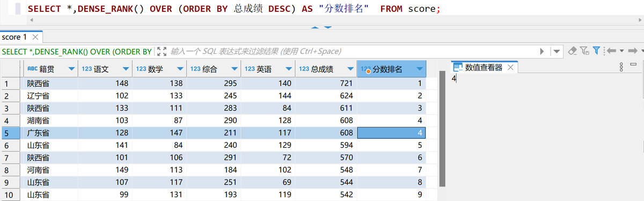Click total score cell 624
Viewport: 644px width, 201px height.
(325, 96)
